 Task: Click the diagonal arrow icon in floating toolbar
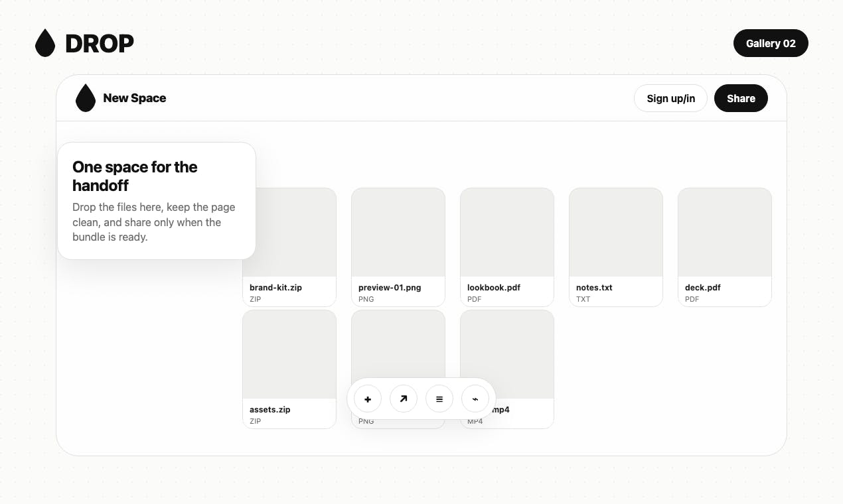[404, 399]
